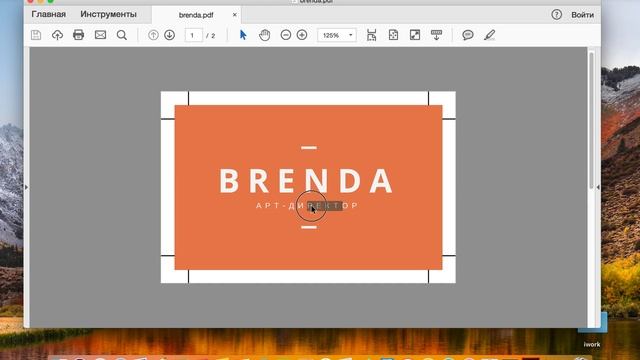Open the search magnifier tool
This screenshot has height=360, width=640.
point(122,35)
